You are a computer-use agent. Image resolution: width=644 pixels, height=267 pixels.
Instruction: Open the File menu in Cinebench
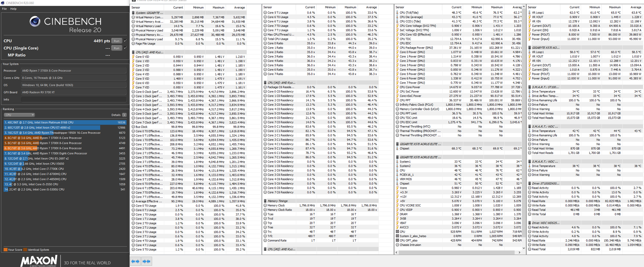point(4,9)
